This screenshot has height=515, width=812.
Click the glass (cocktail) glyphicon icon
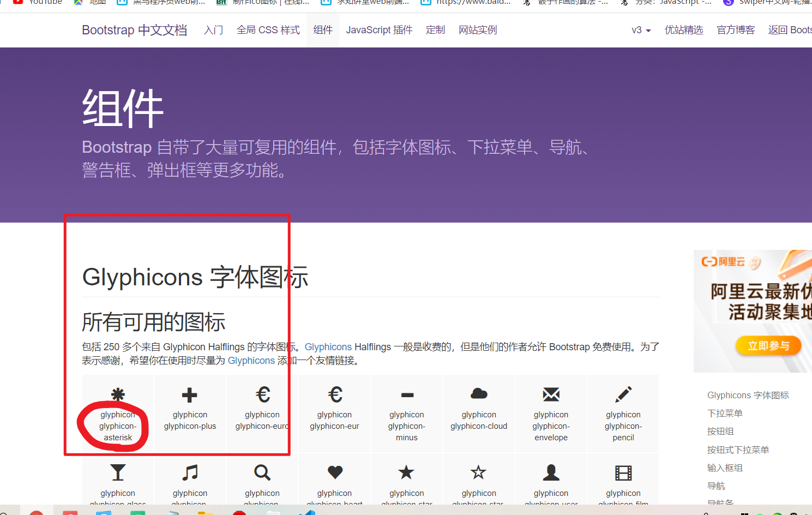[x=118, y=472]
